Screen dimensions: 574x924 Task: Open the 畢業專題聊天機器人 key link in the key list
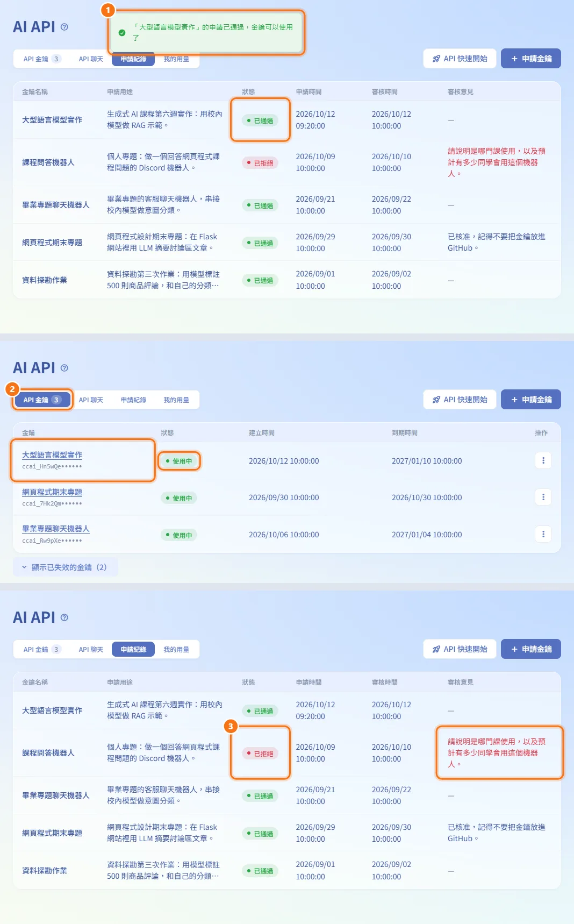(x=56, y=529)
